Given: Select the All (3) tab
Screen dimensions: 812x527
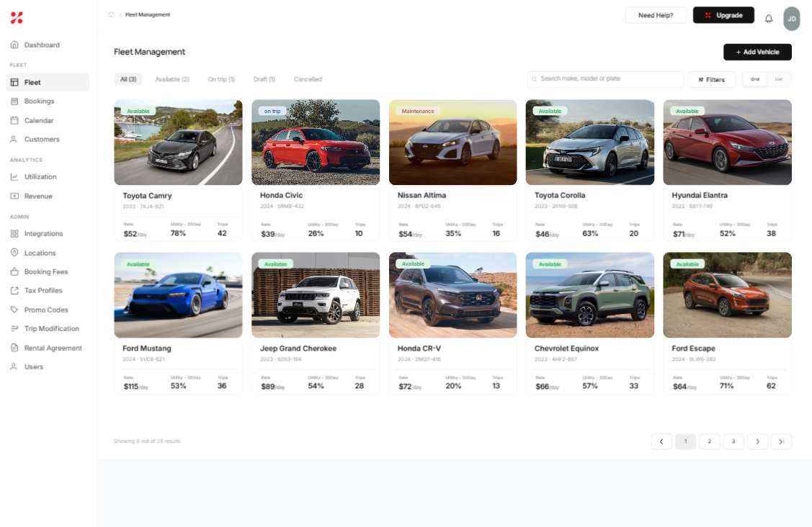Looking at the screenshot, I should coord(128,79).
